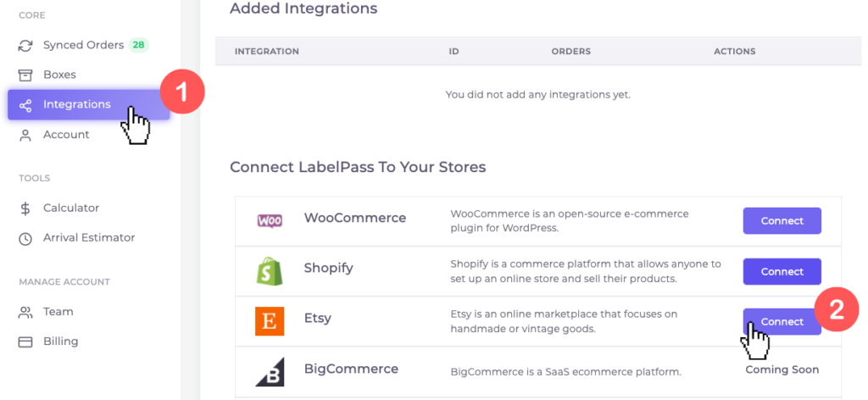Click the ACTIONS column header
The height and width of the screenshot is (400, 868).
click(735, 52)
